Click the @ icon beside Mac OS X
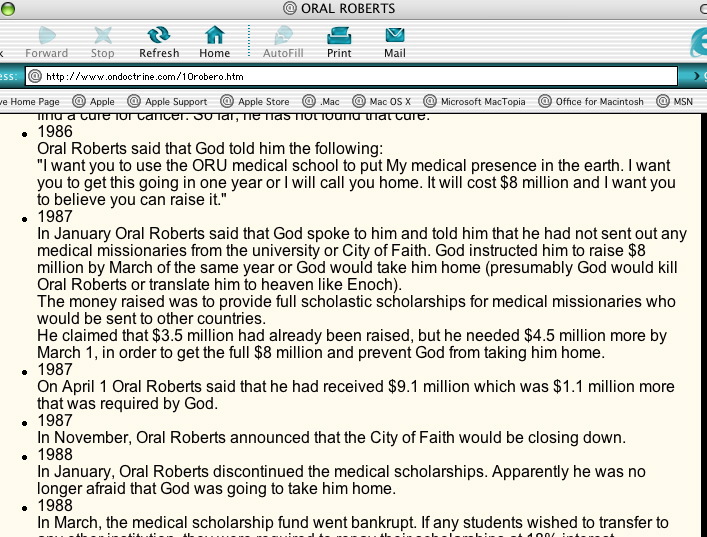Viewport: 707px width, 537px height. [x=358, y=101]
